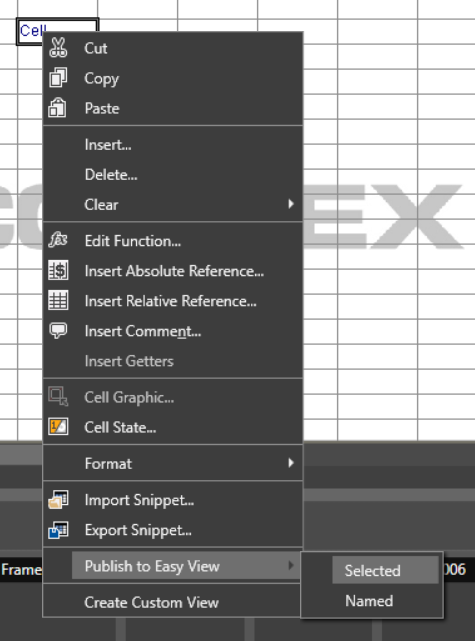Click the Insert Relative Reference grid icon
475x641 pixels.
[58, 300]
